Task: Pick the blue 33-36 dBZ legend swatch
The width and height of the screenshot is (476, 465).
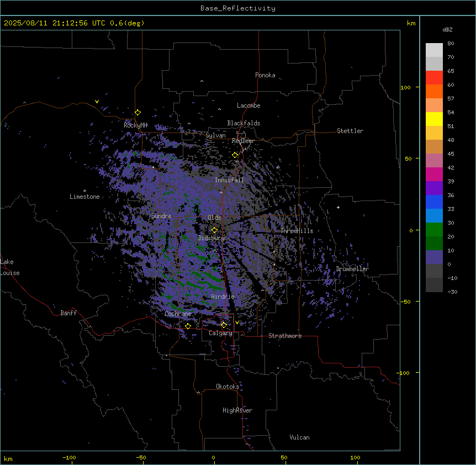Action: click(434, 202)
